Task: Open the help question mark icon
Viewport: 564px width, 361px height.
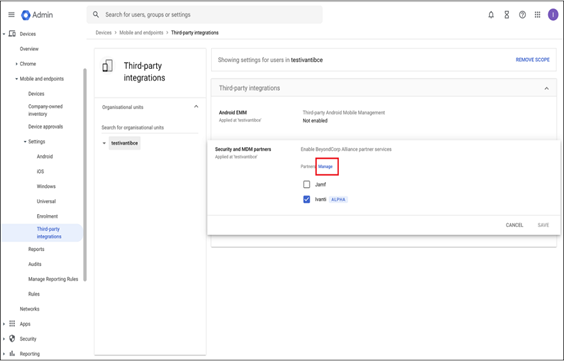Action: tap(522, 15)
